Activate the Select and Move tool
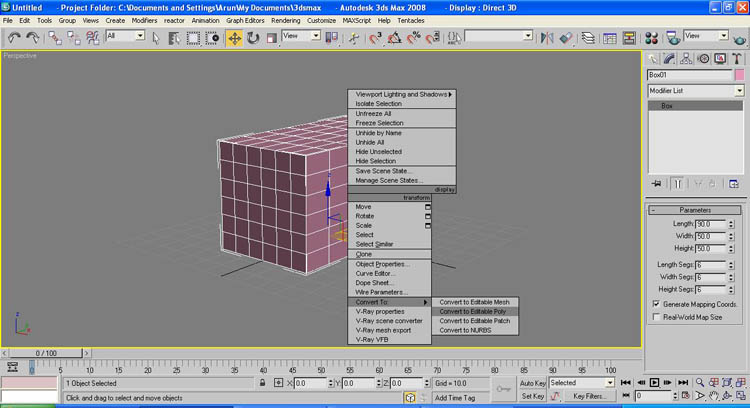 [234, 38]
